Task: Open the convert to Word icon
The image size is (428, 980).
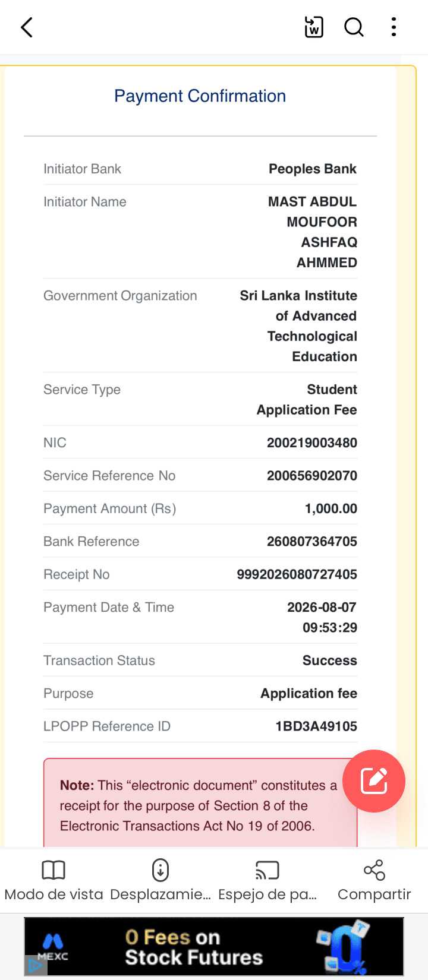Action: click(314, 27)
